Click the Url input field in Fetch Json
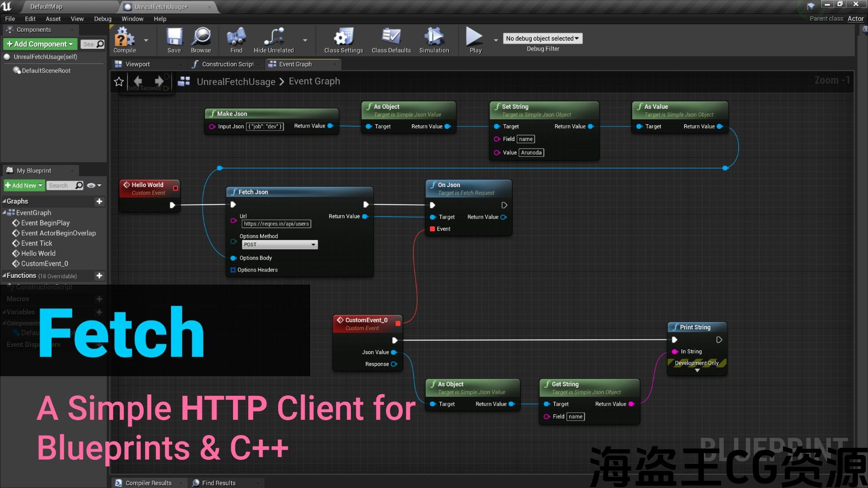This screenshot has height=488, width=868. click(276, 224)
